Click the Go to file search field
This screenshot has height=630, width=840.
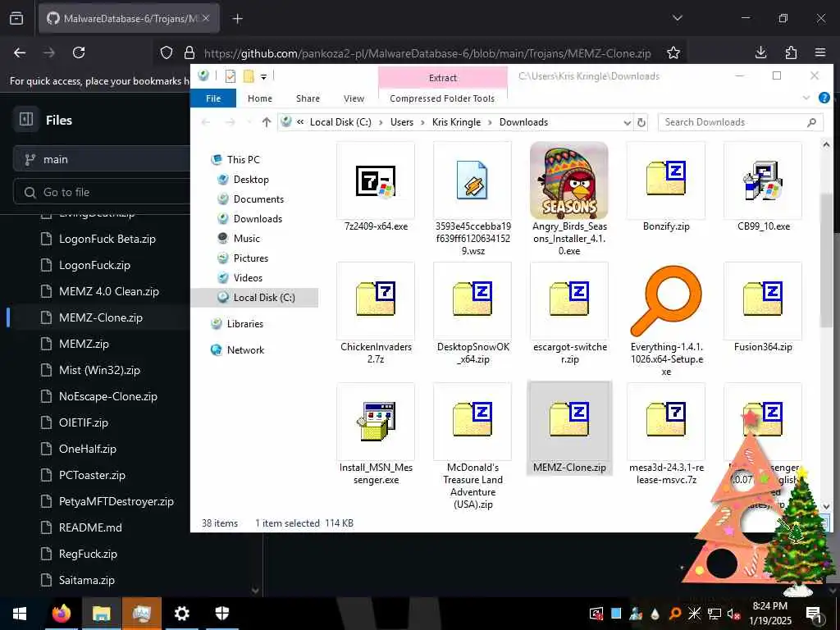click(x=102, y=192)
